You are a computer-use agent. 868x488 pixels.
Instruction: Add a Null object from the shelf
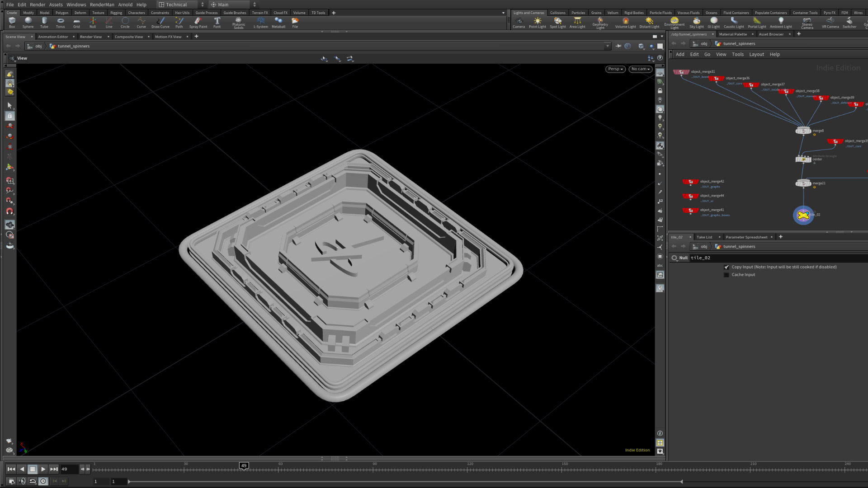coord(93,23)
